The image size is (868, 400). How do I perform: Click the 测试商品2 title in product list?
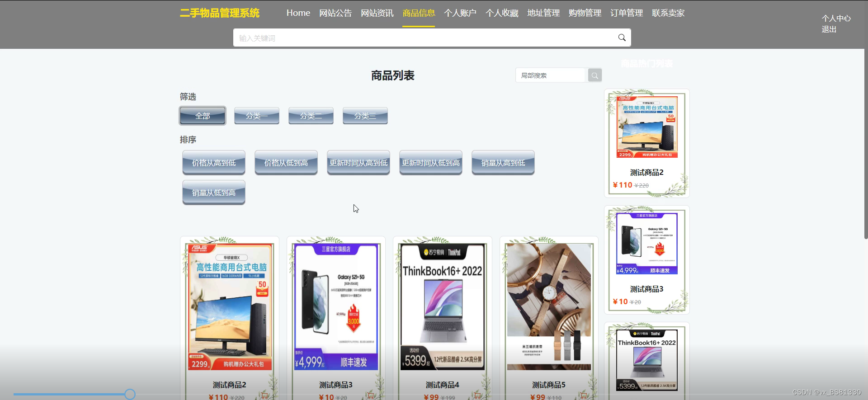pyautogui.click(x=230, y=385)
